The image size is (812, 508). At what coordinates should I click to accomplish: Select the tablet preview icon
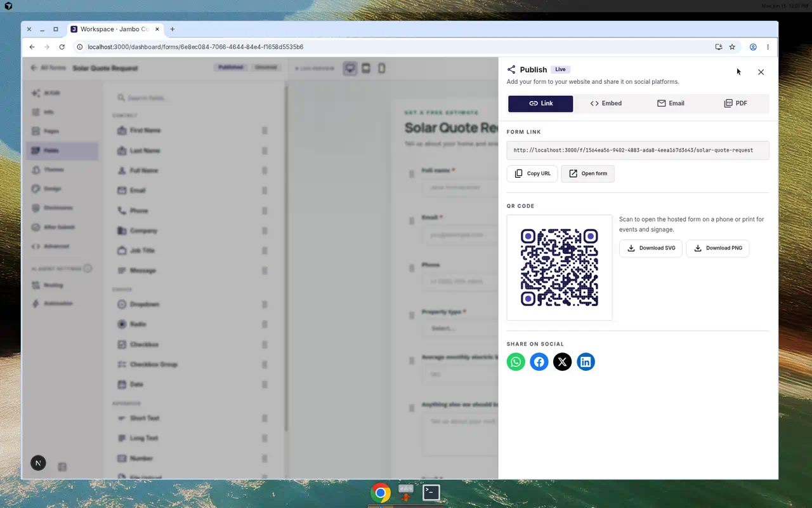tap(366, 69)
